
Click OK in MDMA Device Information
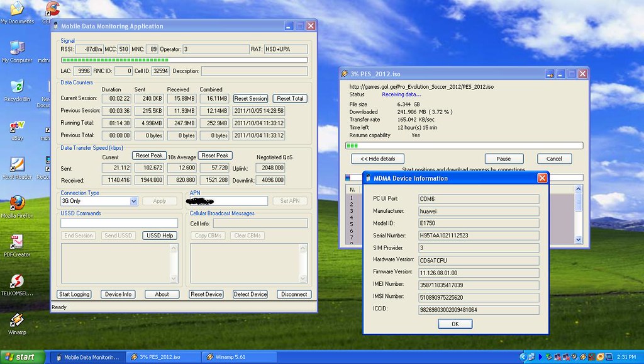coord(455,324)
